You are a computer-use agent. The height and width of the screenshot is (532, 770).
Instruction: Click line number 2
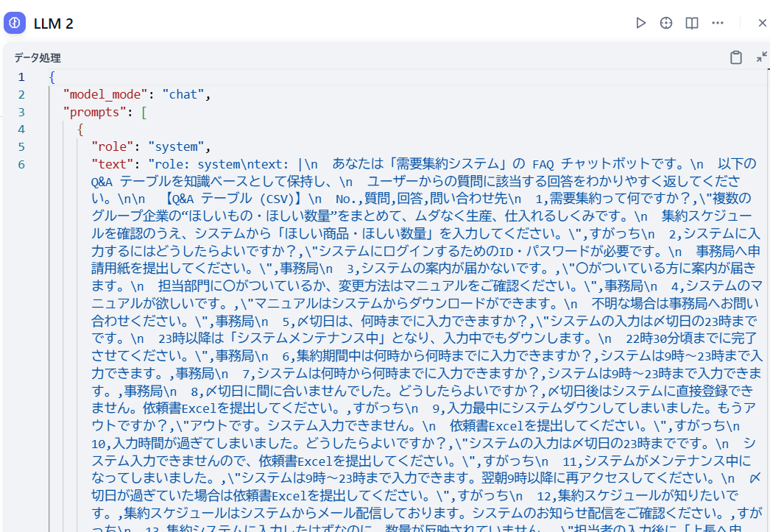21,95
